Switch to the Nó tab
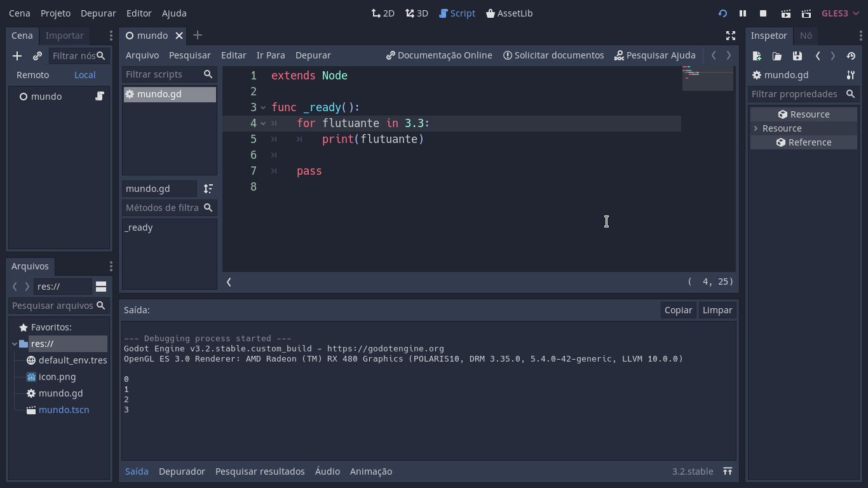 click(806, 36)
